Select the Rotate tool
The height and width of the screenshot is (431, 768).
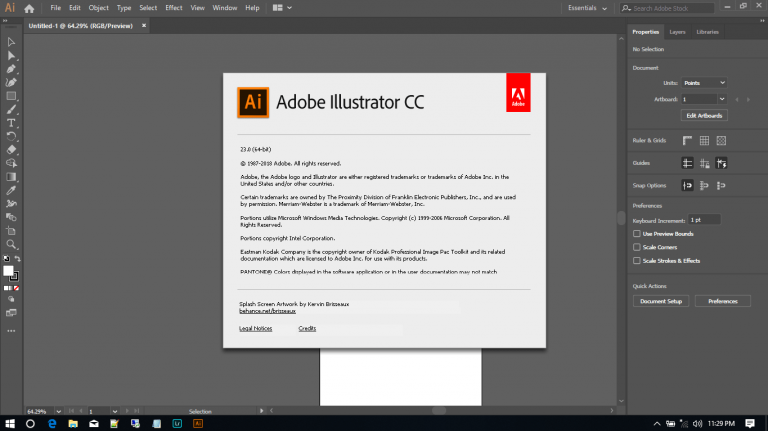tap(11, 136)
